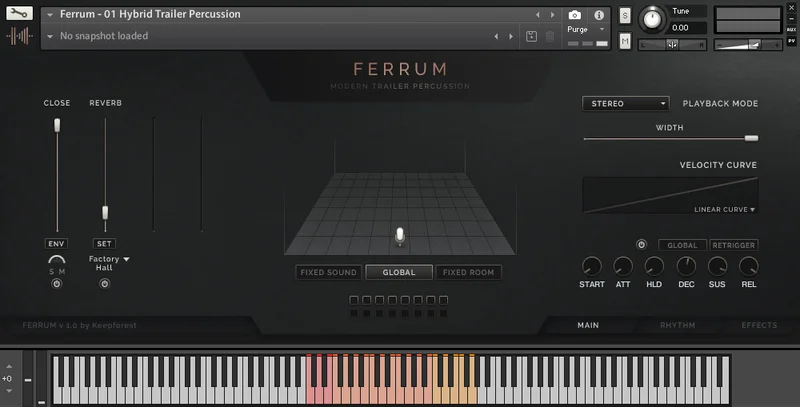Load next snapshot arrow
This screenshot has width=800, height=407.
click(511, 36)
